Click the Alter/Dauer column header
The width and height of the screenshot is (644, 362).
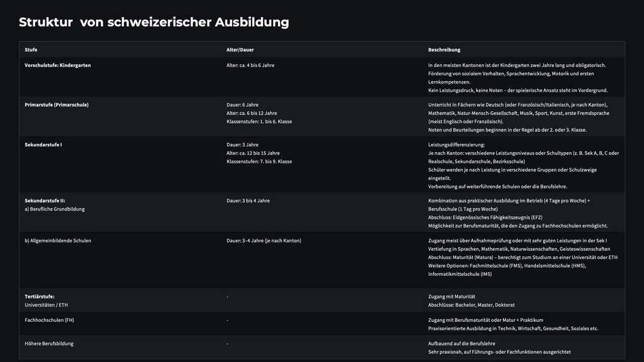(240, 50)
